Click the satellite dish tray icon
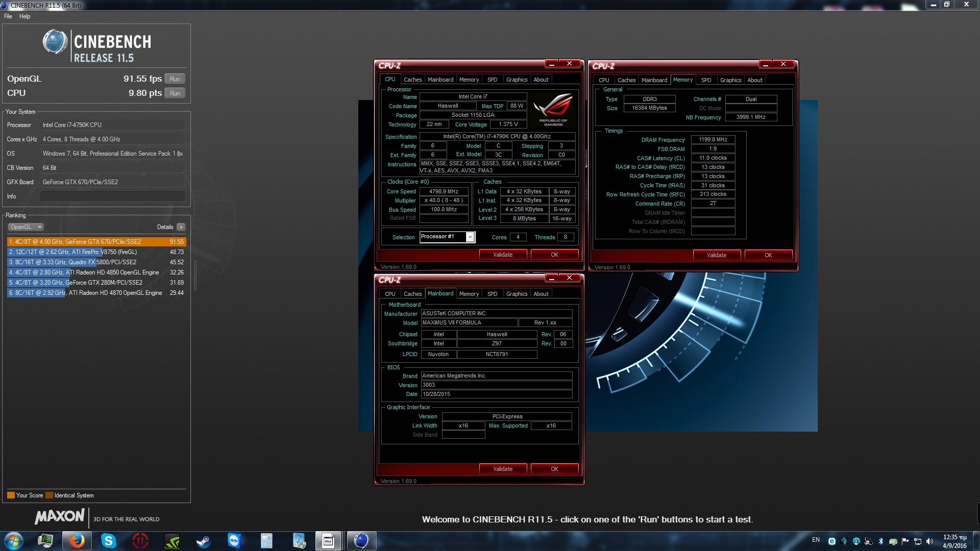 [x=869, y=541]
